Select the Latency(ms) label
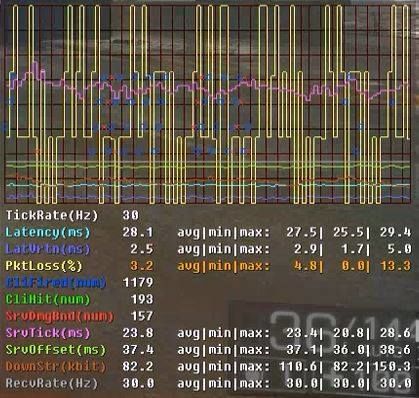Image resolution: width=419 pixels, height=398 pixels. (x=48, y=232)
